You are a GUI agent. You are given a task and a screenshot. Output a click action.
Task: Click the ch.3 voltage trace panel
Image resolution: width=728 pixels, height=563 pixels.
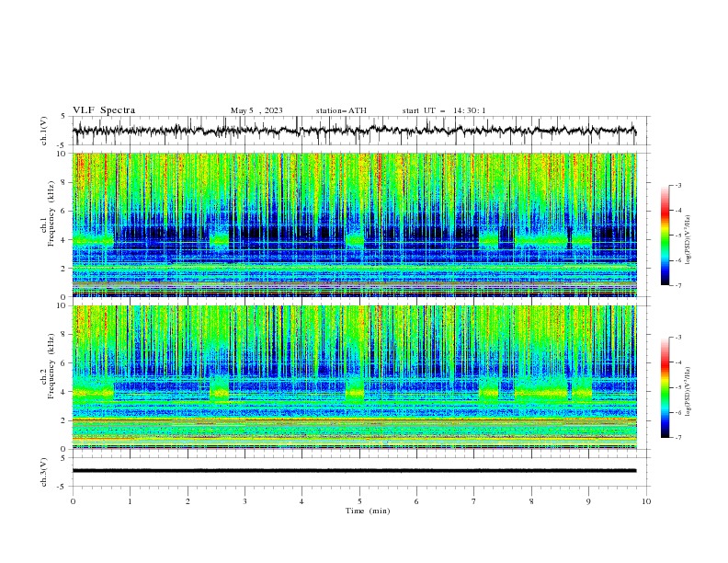click(x=361, y=472)
